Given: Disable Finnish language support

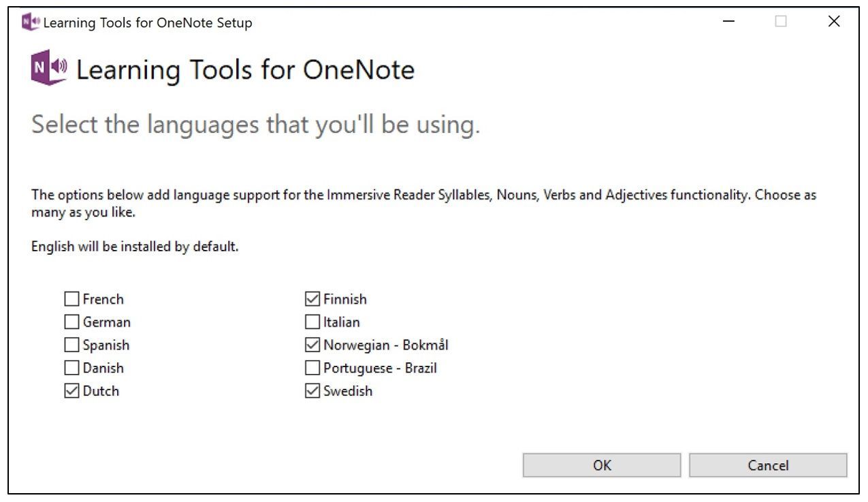Looking at the screenshot, I should coord(313,298).
